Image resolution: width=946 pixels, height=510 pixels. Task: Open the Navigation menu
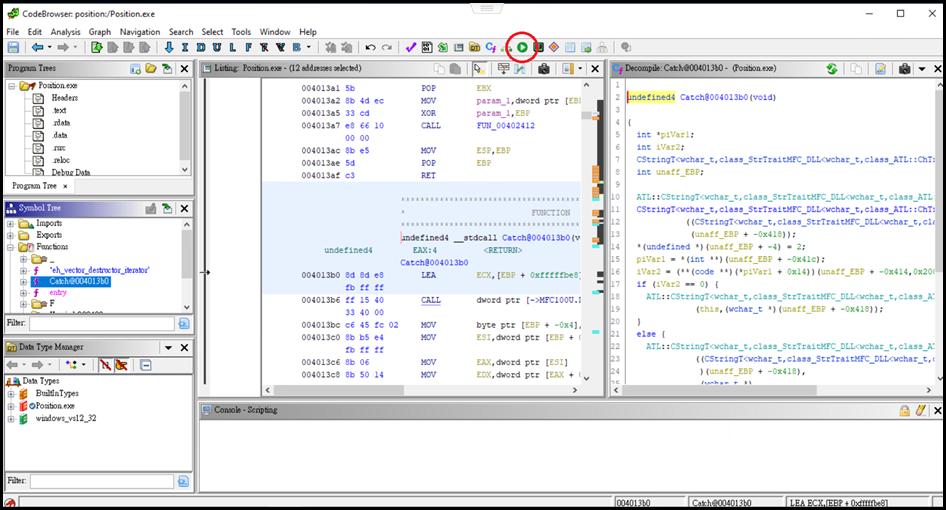(x=140, y=31)
